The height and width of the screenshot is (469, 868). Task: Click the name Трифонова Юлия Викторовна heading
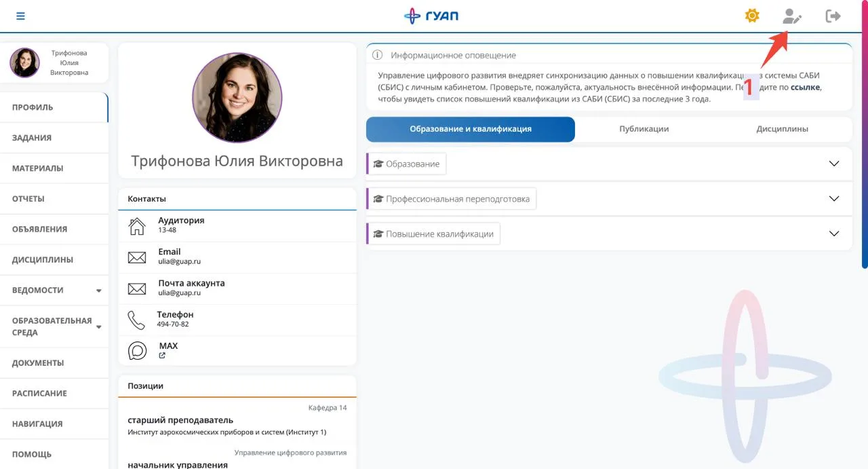(x=237, y=162)
